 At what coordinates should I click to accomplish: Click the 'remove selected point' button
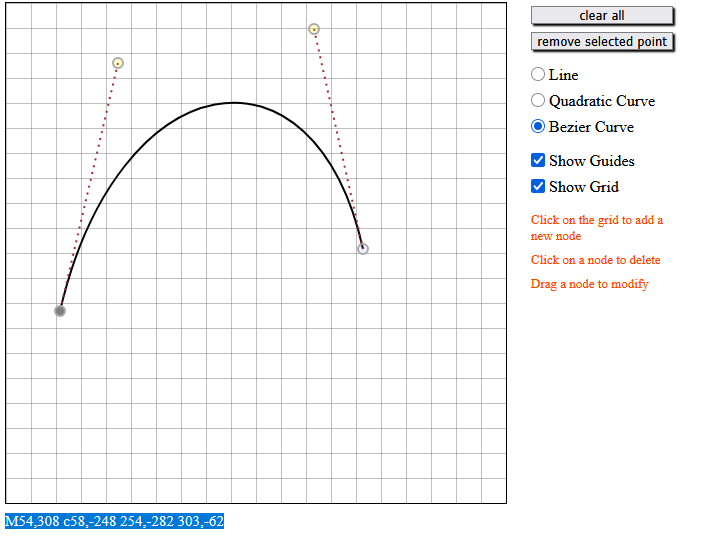click(x=602, y=42)
